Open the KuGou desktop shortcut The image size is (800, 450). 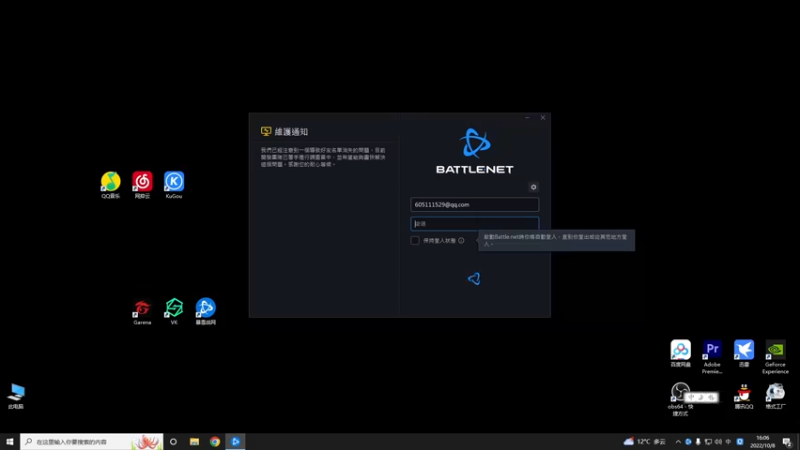[174, 185]
